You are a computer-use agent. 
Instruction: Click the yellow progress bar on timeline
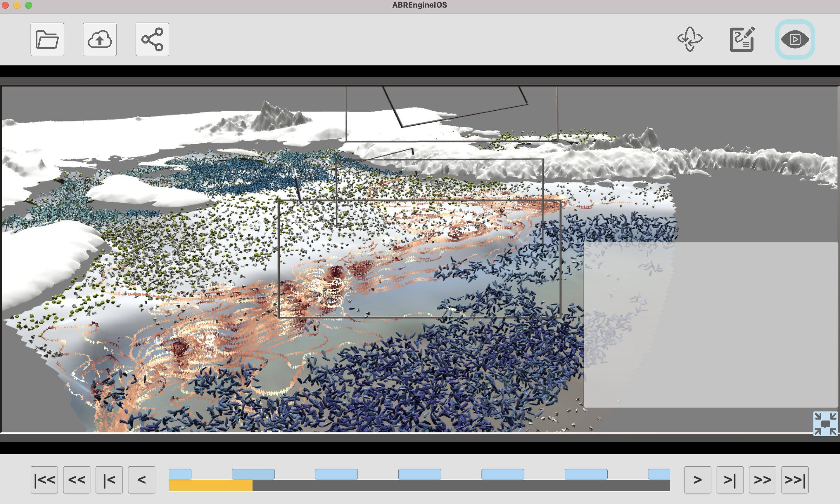pos(210,485)
